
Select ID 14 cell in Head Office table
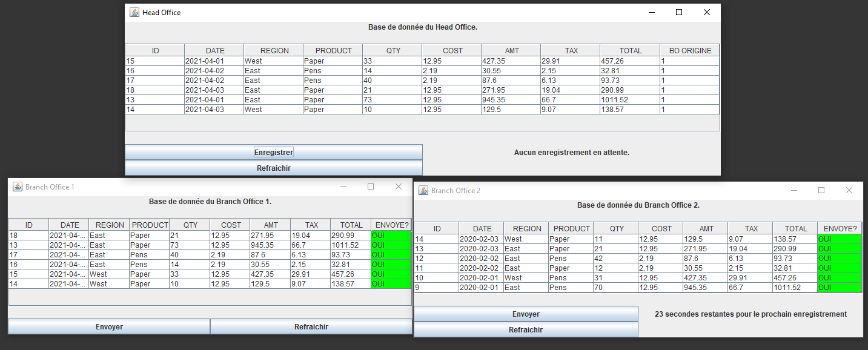pyautogui.click(x=155, y=110)
